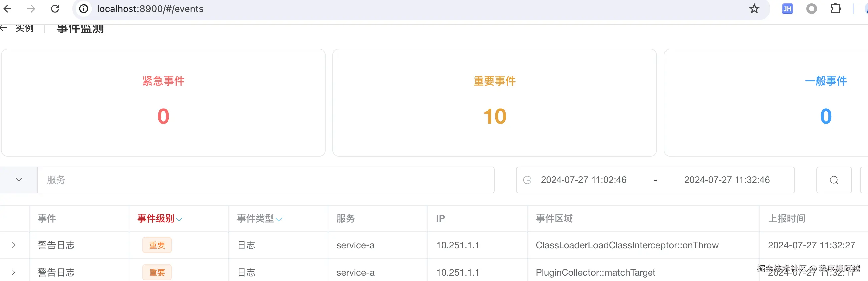
Task: Open site information icon in address bar
Action: point(84,9)
